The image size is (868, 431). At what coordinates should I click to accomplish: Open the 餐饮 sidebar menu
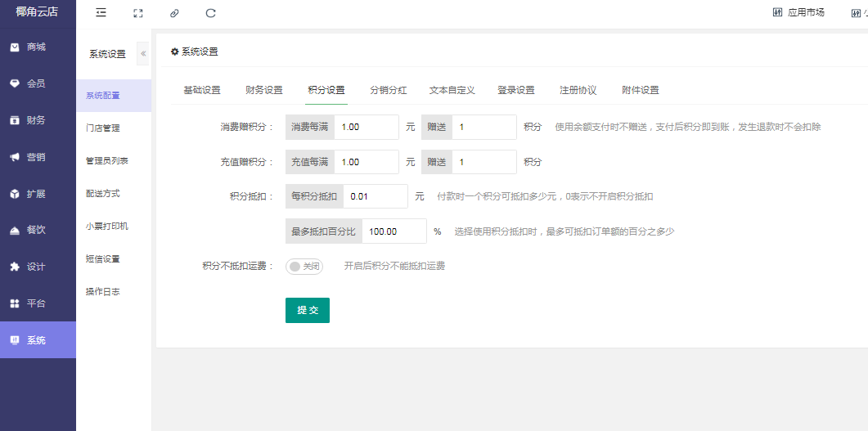tap(38, 230)
